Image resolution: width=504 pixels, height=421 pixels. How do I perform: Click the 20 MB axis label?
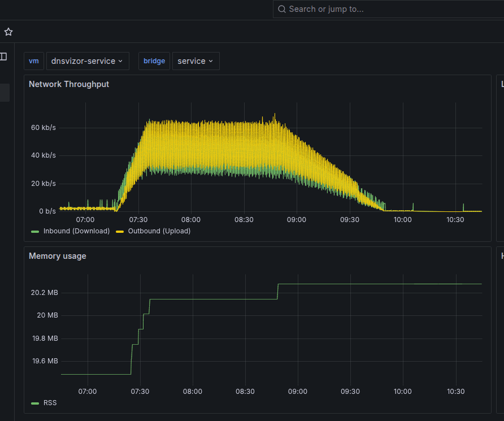point(47,315)
